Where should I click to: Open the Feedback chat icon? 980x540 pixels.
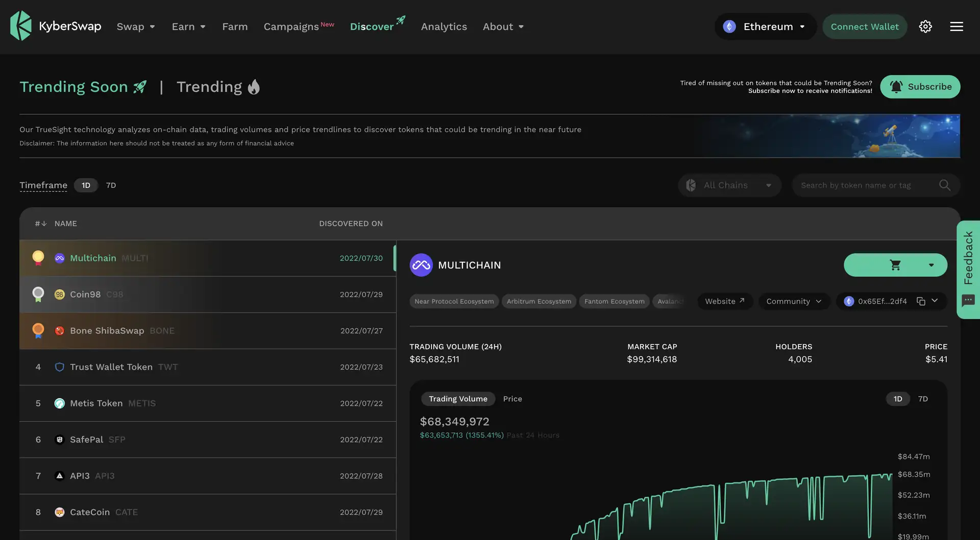[968, 301]
